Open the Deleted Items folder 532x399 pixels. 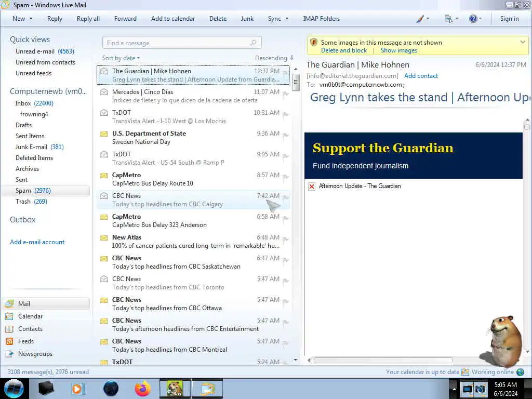coord(34,158)
